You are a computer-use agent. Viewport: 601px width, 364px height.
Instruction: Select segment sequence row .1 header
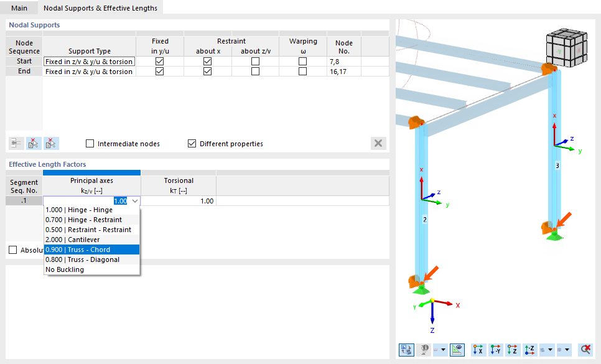24,201
